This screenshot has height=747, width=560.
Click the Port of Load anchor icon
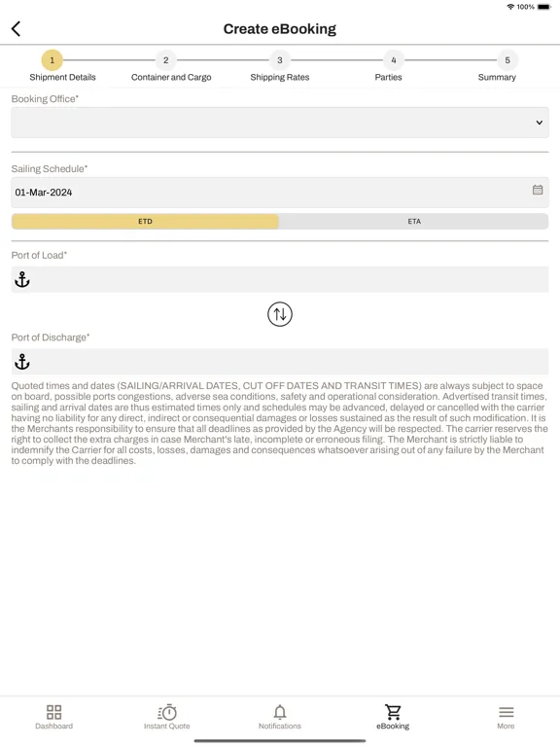tap(22, 280)
